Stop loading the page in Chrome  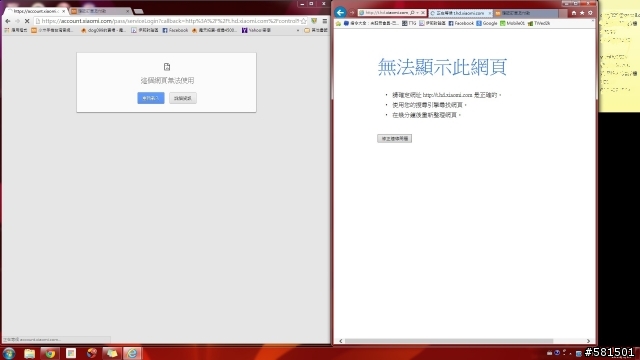point(27,21)
